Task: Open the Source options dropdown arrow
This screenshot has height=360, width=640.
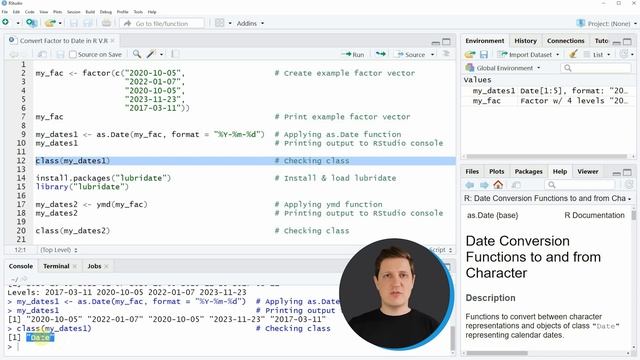Action: (433, 54)
